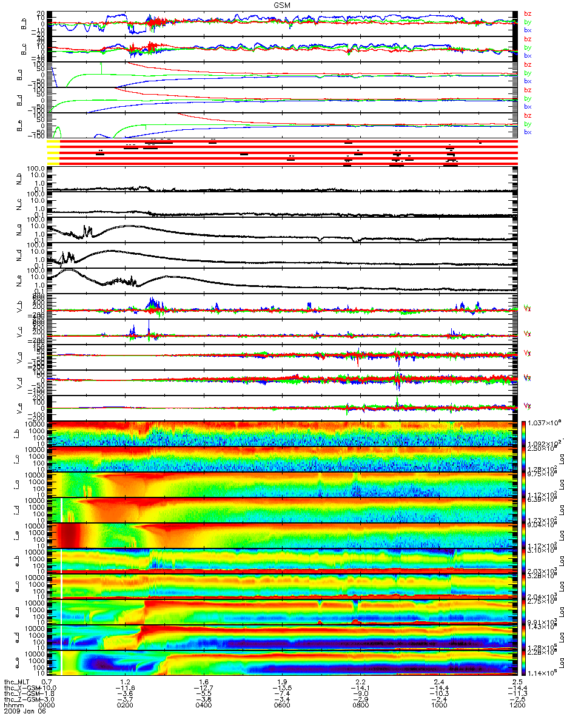Click the velocity legend beside V_e panel

[526, 405]
